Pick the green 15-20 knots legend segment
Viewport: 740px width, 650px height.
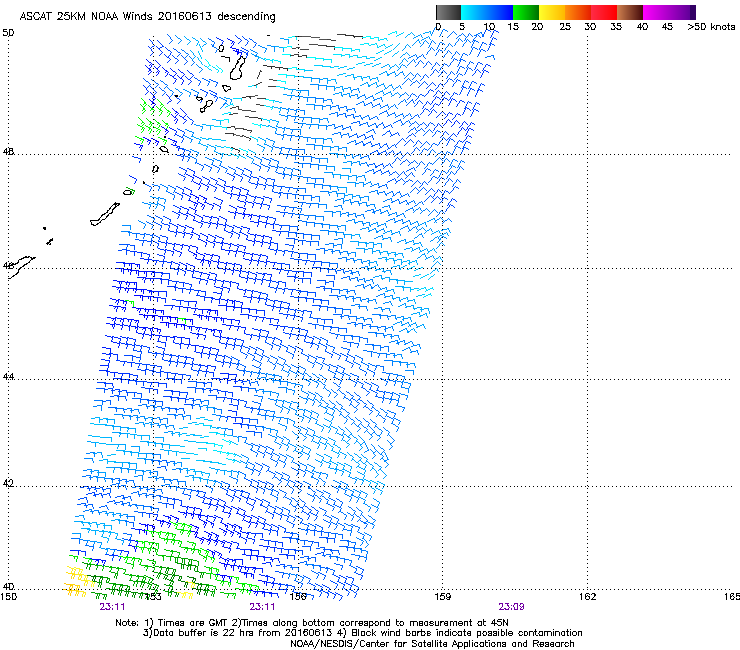(x=526, y=12)
